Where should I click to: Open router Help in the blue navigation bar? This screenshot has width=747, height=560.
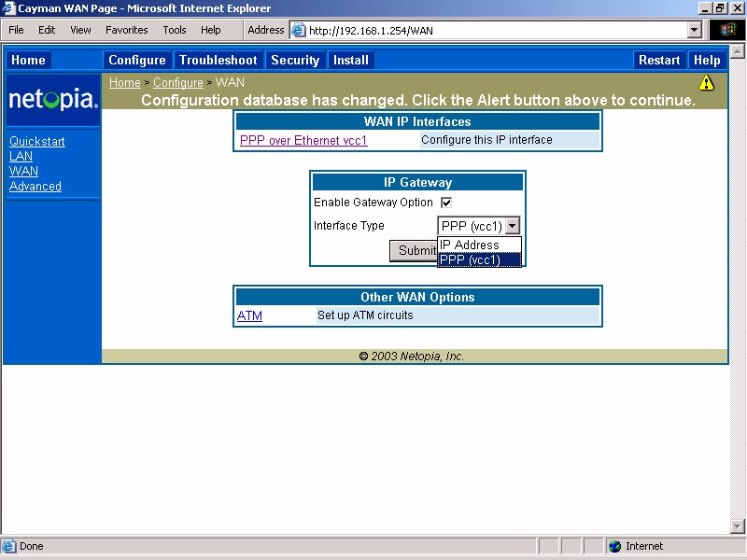pos(707,60)
